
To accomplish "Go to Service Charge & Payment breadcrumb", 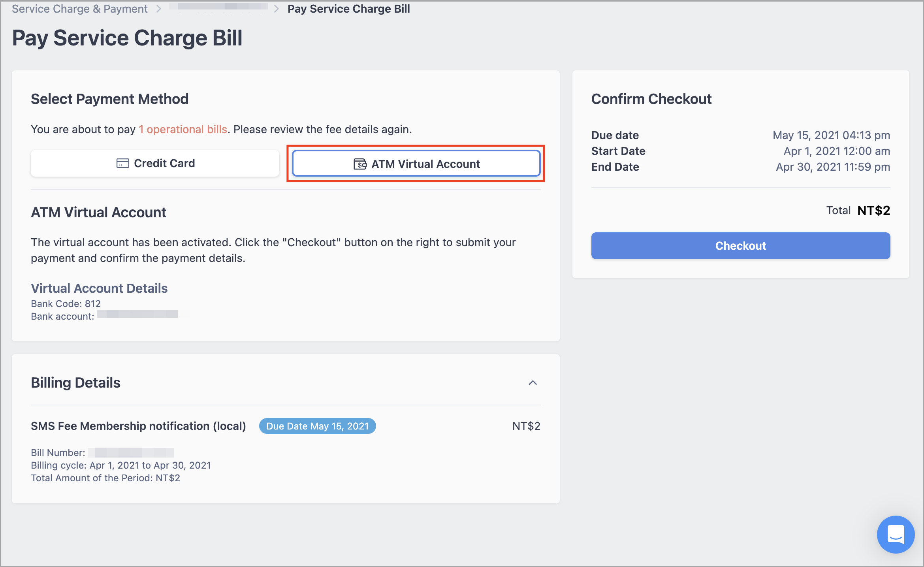I will click(x=79, y=9).
